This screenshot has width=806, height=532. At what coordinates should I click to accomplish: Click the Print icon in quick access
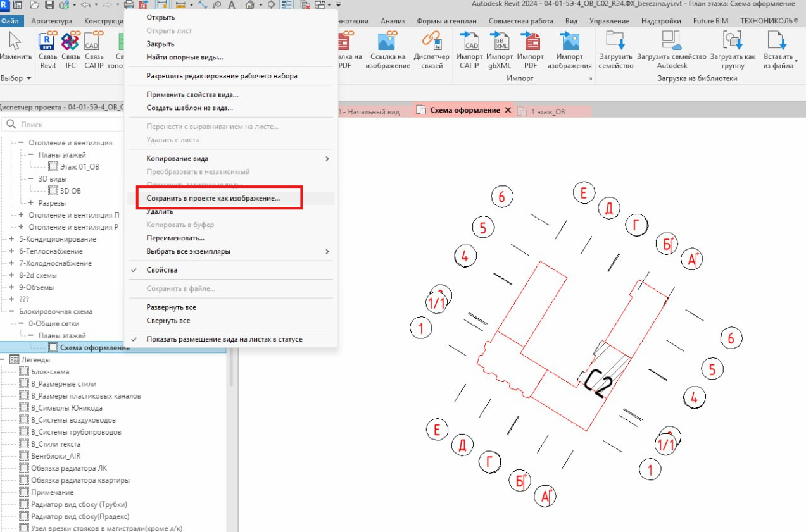point(129,4)
